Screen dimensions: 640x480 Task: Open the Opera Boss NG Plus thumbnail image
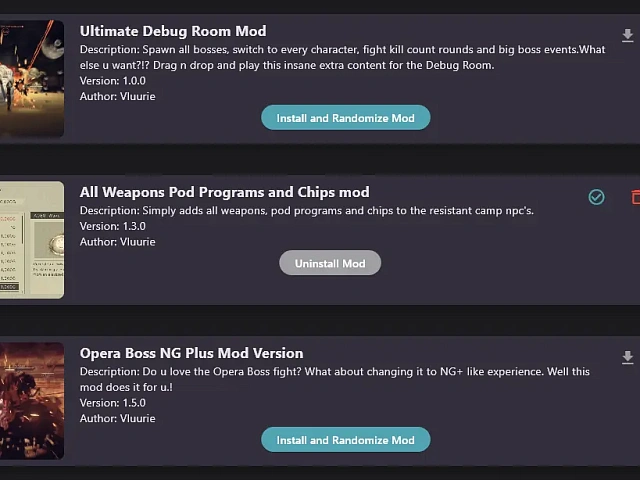click(x=32, y=401)
